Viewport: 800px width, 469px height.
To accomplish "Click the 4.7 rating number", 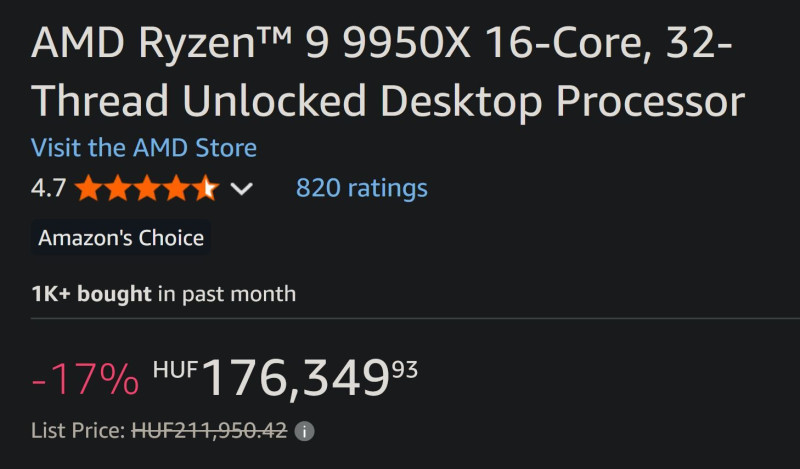I will (x=48, y=188).
